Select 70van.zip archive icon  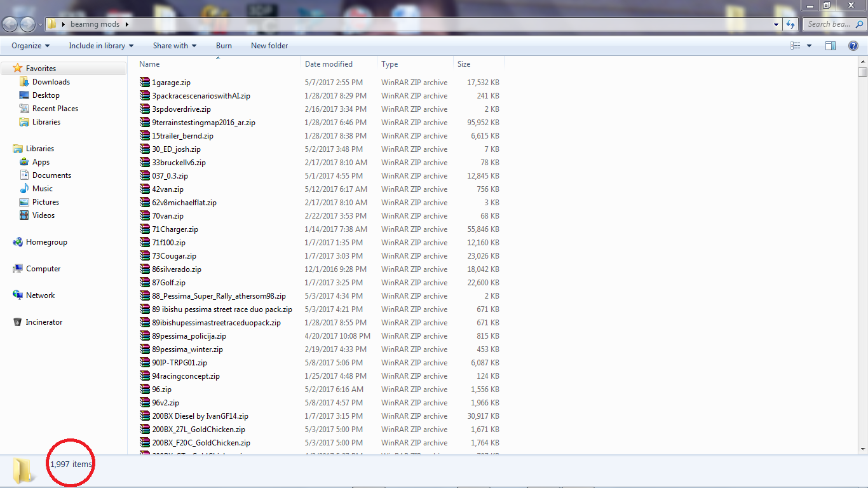[x=145, y=216]
